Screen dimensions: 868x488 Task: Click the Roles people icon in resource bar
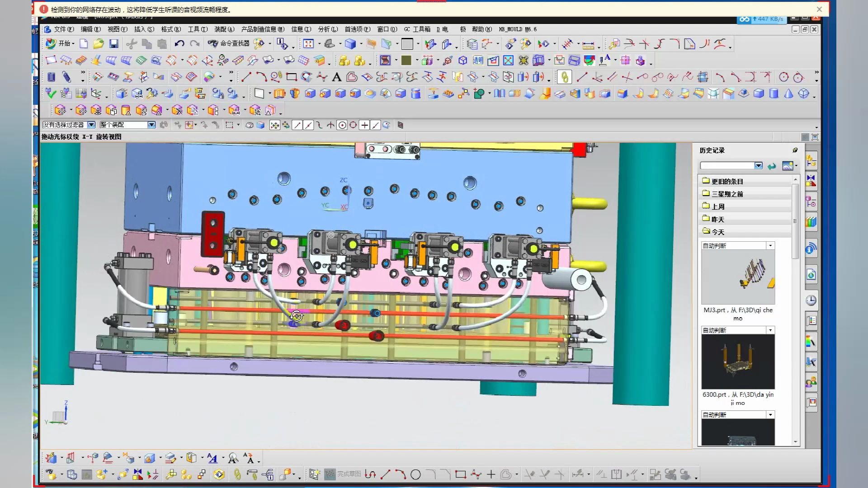tap(811, 383)
